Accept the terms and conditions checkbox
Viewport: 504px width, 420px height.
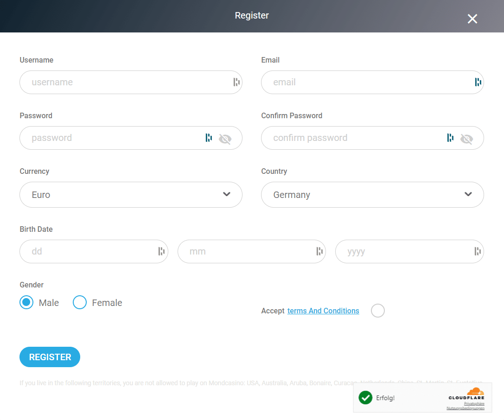[378, 311]
